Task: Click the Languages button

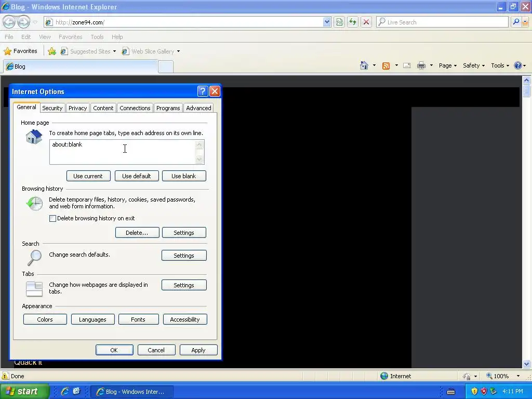Action: point(92,320)
